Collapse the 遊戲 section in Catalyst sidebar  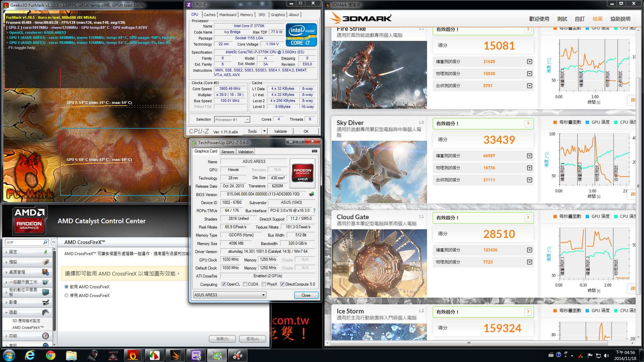coord(6,312)
